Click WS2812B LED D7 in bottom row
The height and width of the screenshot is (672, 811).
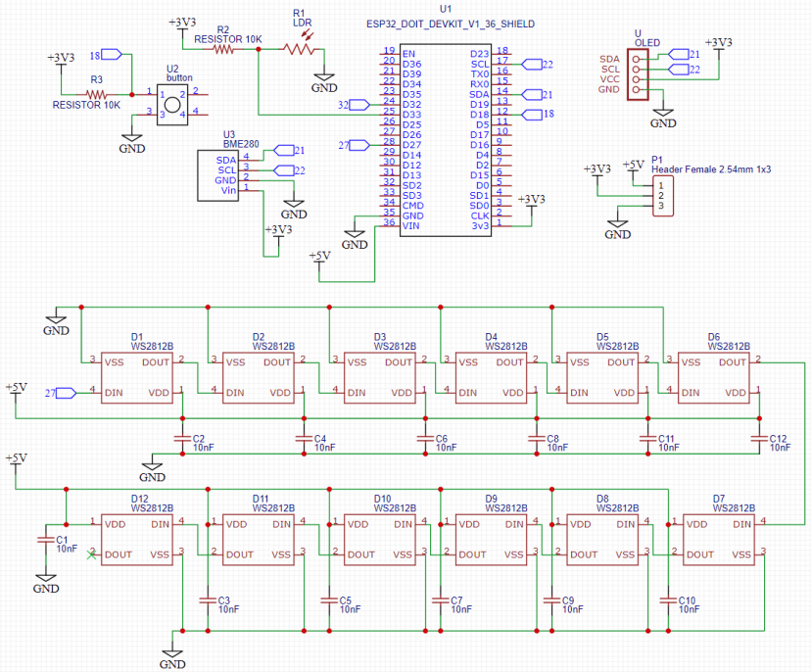click(719, 539)
